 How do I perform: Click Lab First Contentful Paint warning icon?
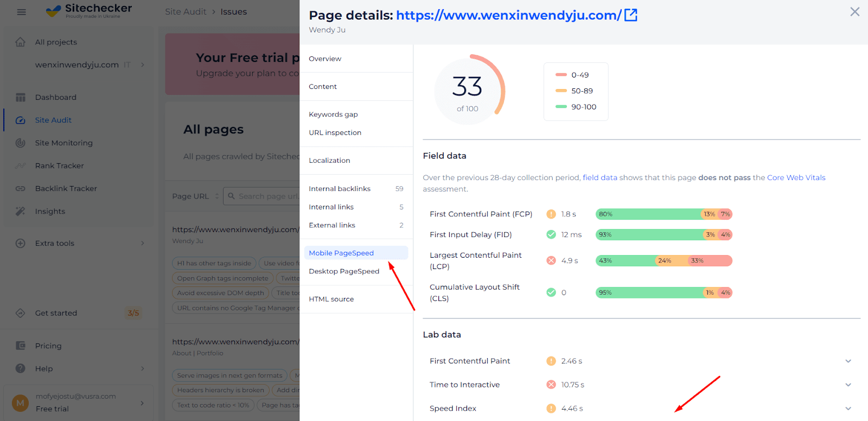point(551,361)
